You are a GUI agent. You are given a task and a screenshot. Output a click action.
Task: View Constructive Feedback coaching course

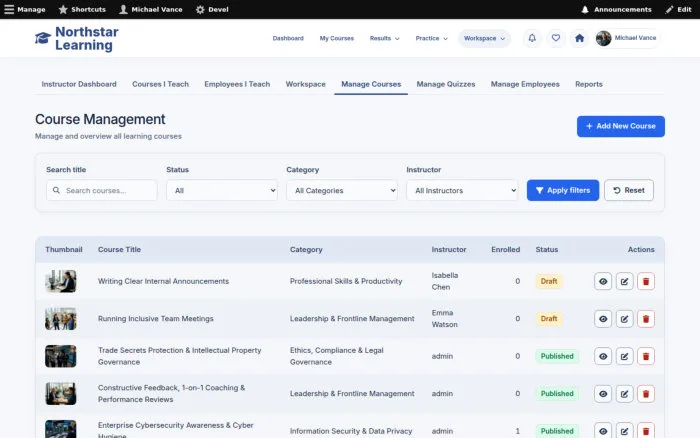click(x=603, y=394)
